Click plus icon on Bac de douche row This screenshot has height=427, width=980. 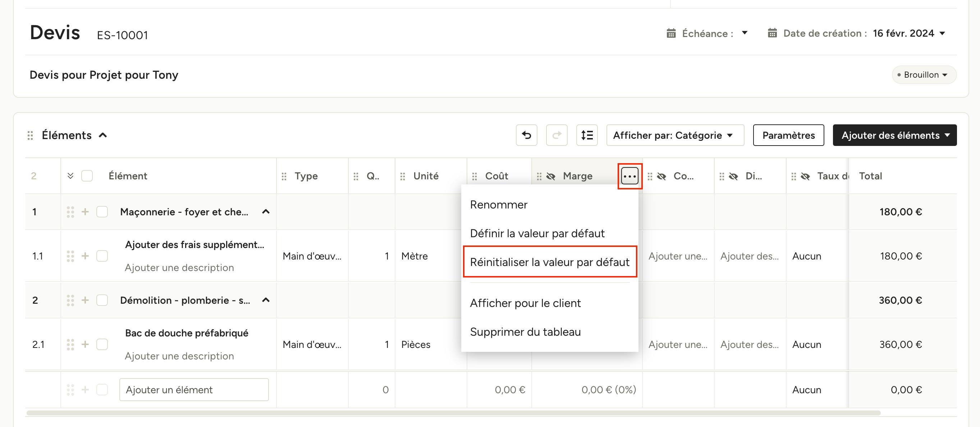(85, 344)
